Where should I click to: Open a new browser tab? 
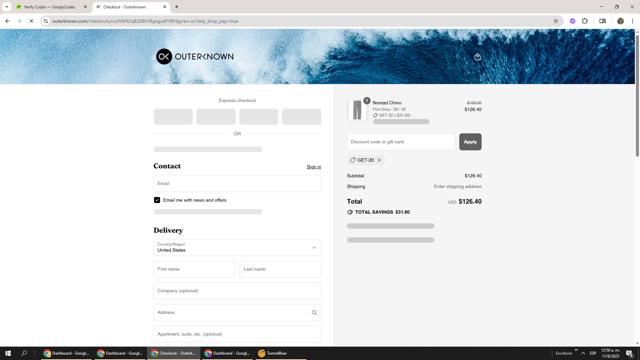177,7
